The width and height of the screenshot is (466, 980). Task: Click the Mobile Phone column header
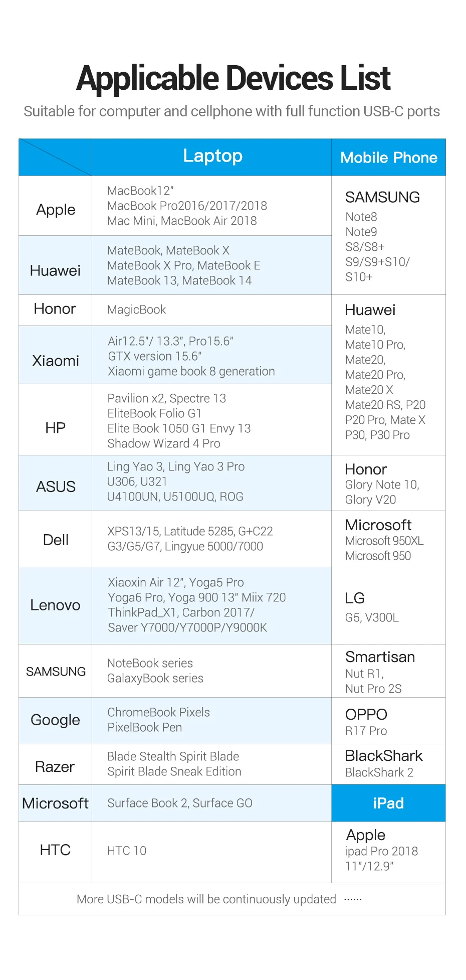[x=388, y=157]
